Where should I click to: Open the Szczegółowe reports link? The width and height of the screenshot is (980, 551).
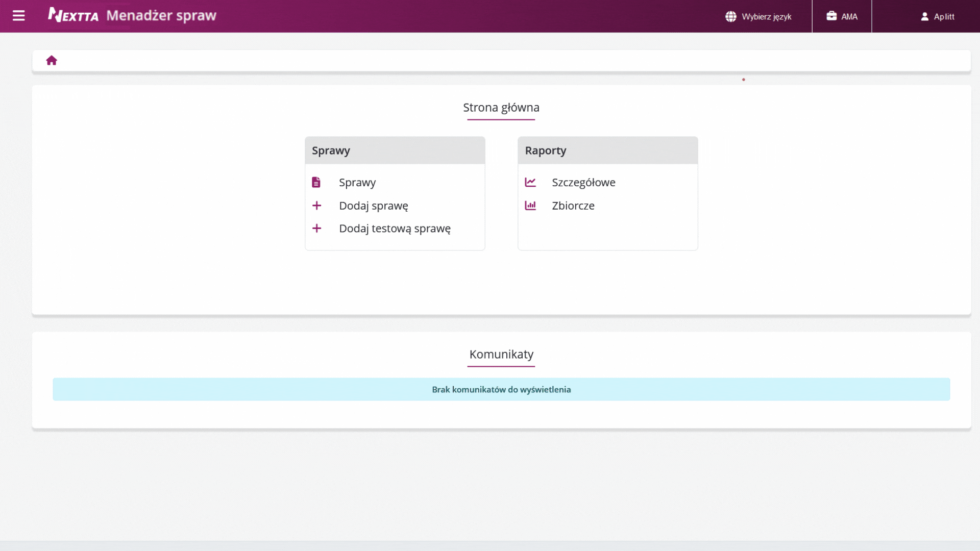coord(583,183)
